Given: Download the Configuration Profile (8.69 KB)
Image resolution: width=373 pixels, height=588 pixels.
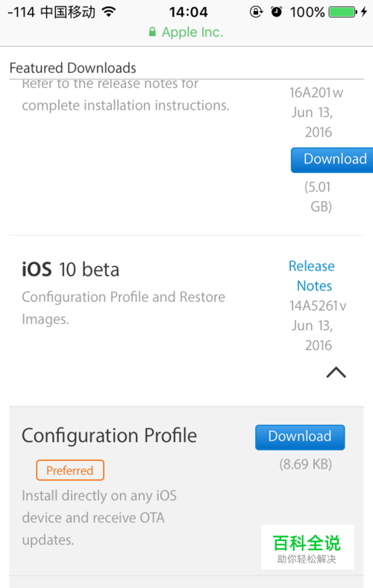Looking at the screenshot, I should (300, 437).
